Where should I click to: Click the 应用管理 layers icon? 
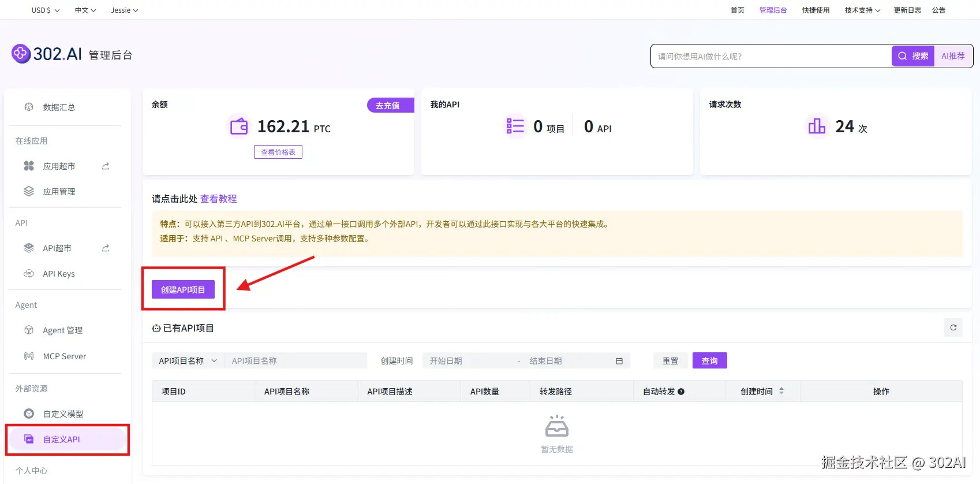(x=29, y=191)
